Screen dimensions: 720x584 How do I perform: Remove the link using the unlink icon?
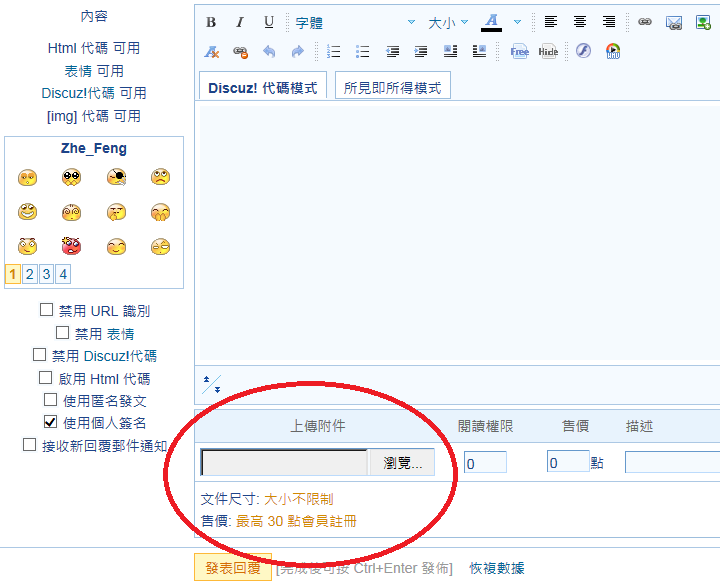240,51
